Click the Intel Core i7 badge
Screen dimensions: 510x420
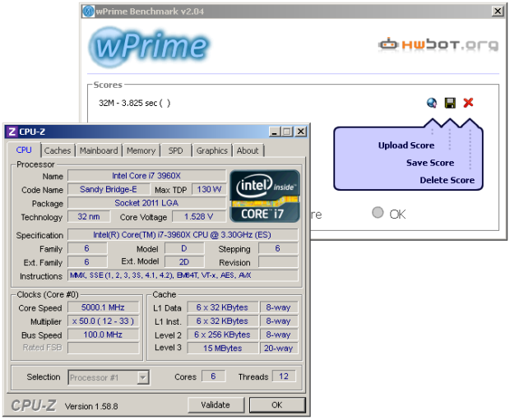click(265, 196)
